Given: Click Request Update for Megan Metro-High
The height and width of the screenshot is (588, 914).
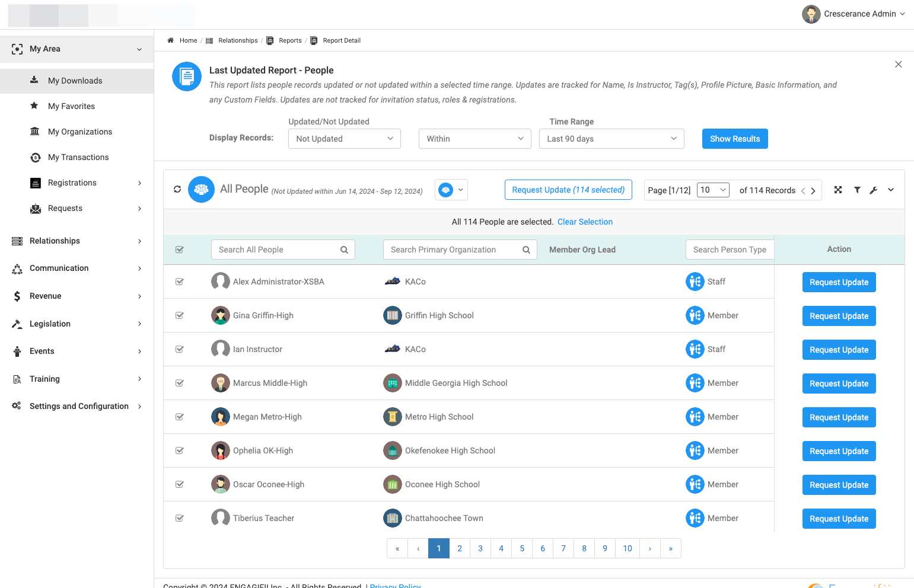Looking at the screenshot, I should [839, 417].
